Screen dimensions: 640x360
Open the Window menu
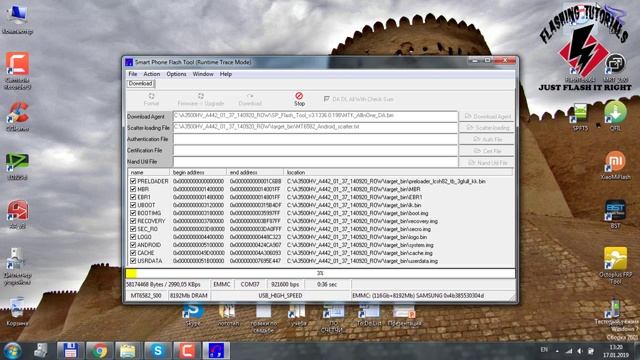203,74
